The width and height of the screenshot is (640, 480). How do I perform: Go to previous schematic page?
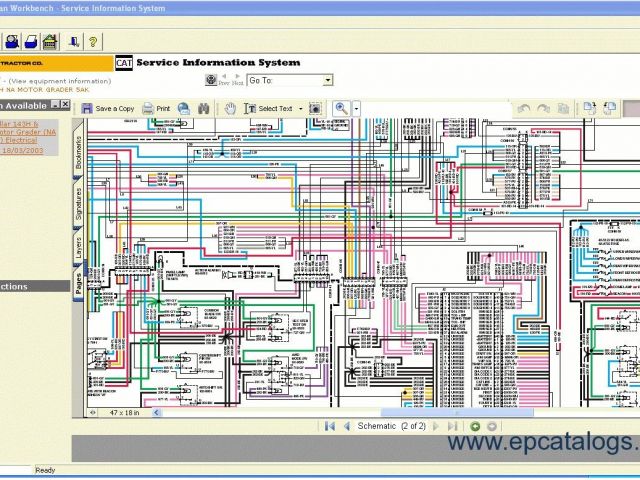(347, 426)
